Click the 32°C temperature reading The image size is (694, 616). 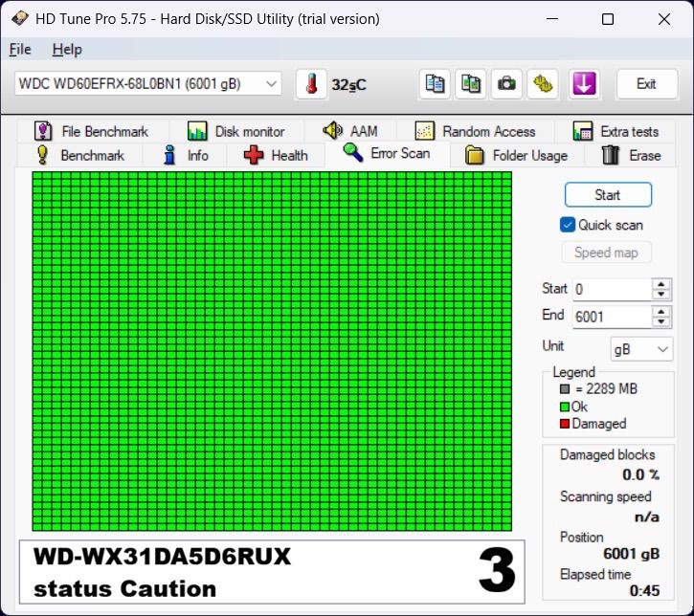coord(349,84)
